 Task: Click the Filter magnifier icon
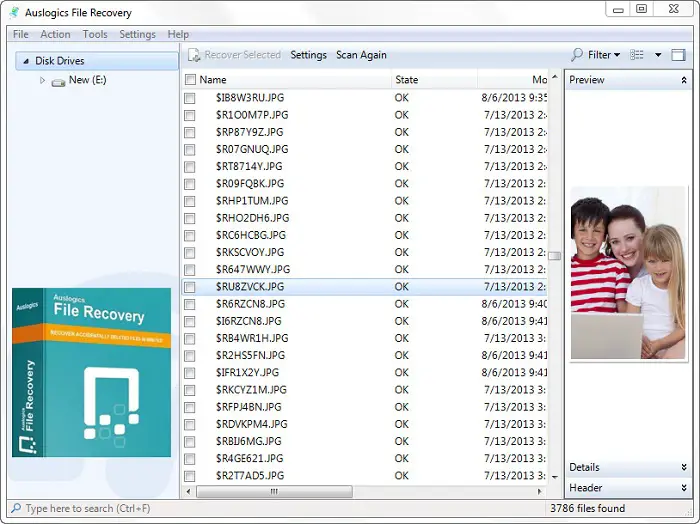pos(577,55)
